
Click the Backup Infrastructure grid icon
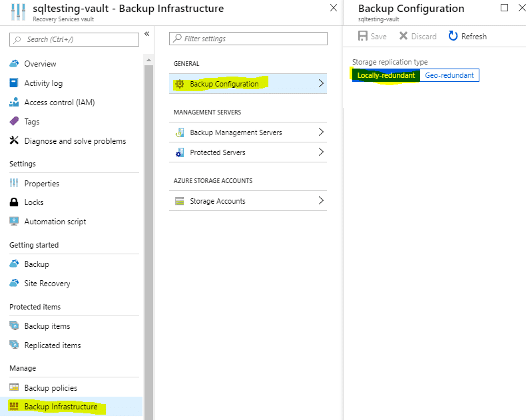[14, 406]
